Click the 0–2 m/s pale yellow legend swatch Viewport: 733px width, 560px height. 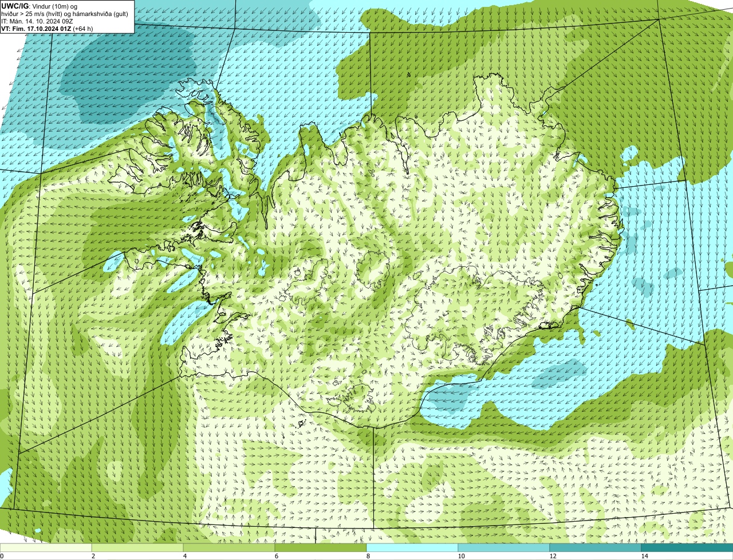point(46,548)
